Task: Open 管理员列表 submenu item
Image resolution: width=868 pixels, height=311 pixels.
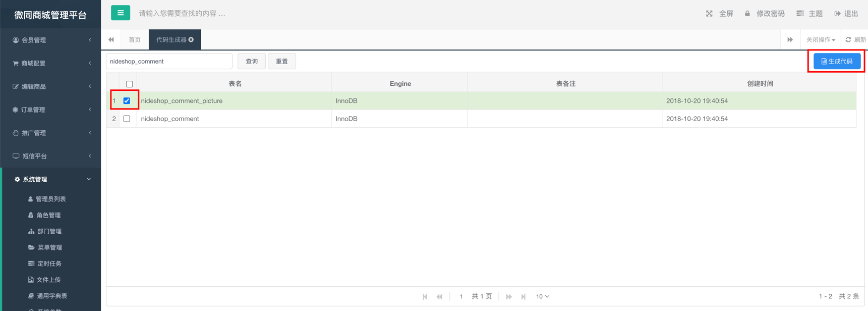Action: (50, 199)
